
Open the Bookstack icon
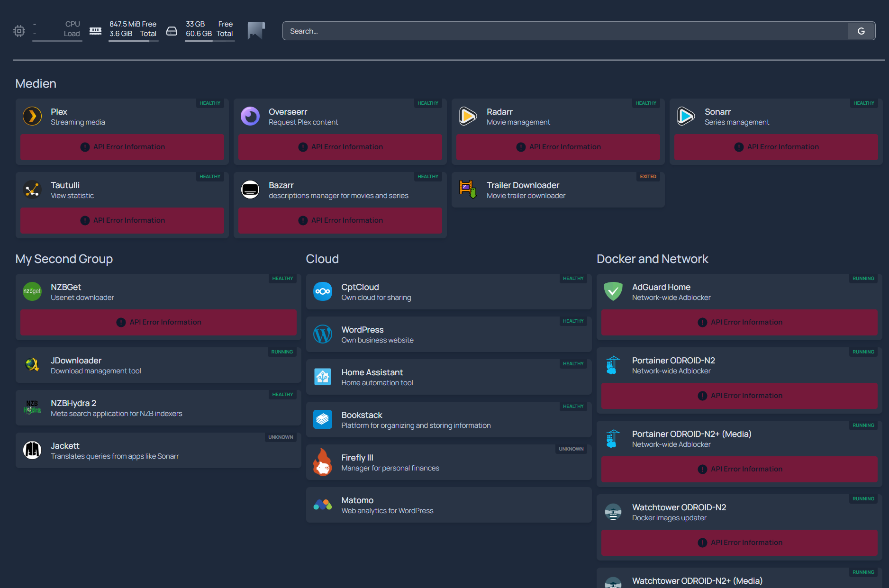(323, 419)
